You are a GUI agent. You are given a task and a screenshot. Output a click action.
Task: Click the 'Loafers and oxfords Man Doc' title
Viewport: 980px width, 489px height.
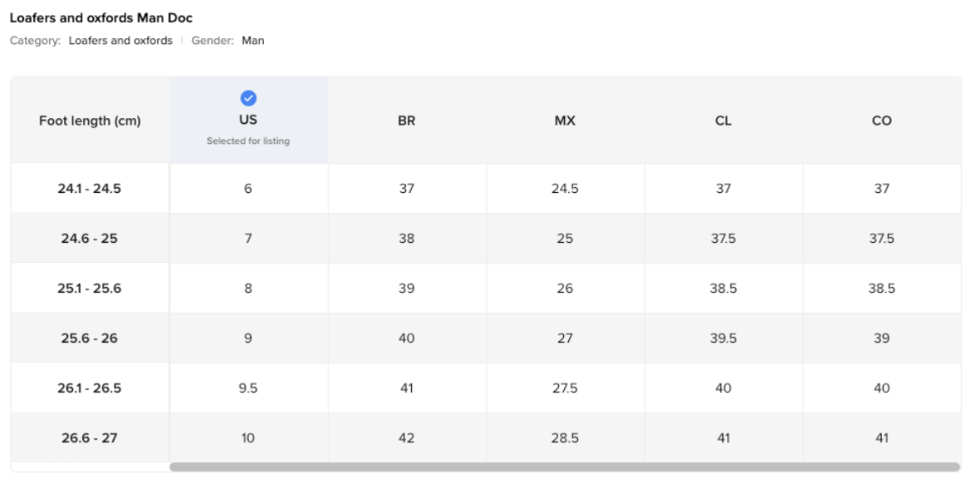click(x=101, y=18)
